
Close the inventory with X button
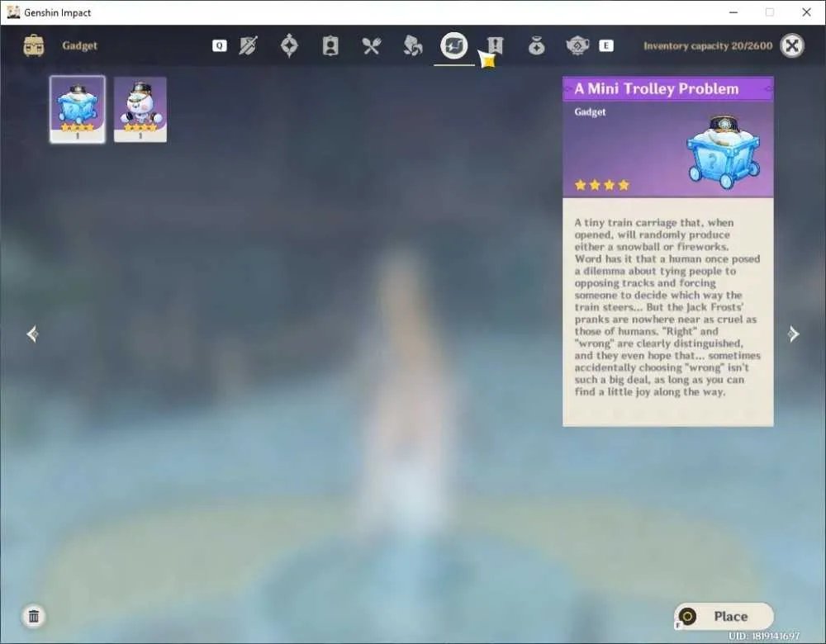click(x=792, y=45)
